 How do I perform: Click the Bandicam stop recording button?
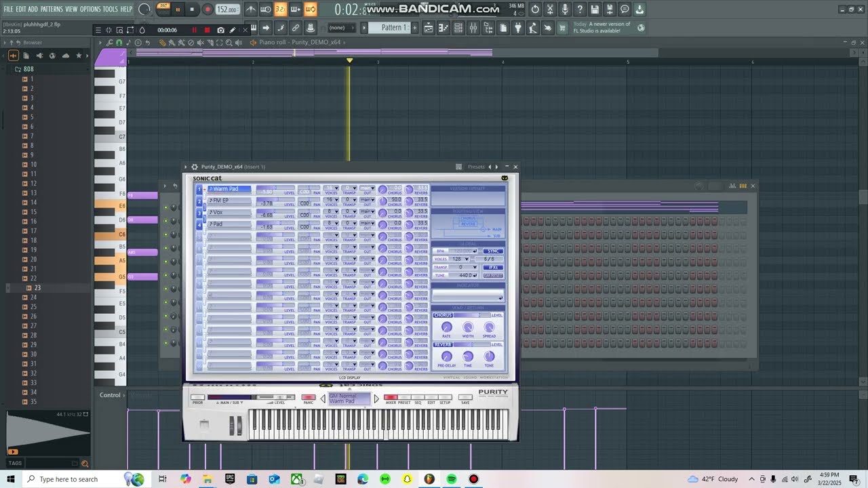(x=207, y=30)
